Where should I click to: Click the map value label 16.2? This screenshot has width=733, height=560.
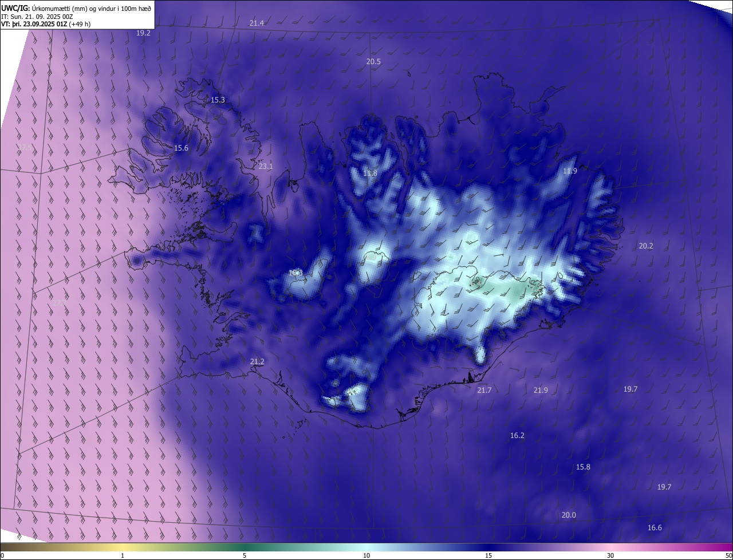tap(517, 435)
